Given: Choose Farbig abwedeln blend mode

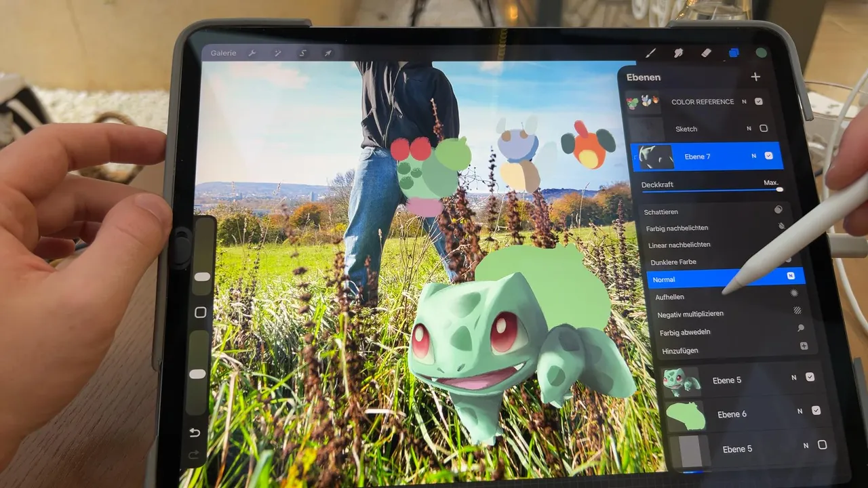Looking at the screenshot, I should click(733, 331).
